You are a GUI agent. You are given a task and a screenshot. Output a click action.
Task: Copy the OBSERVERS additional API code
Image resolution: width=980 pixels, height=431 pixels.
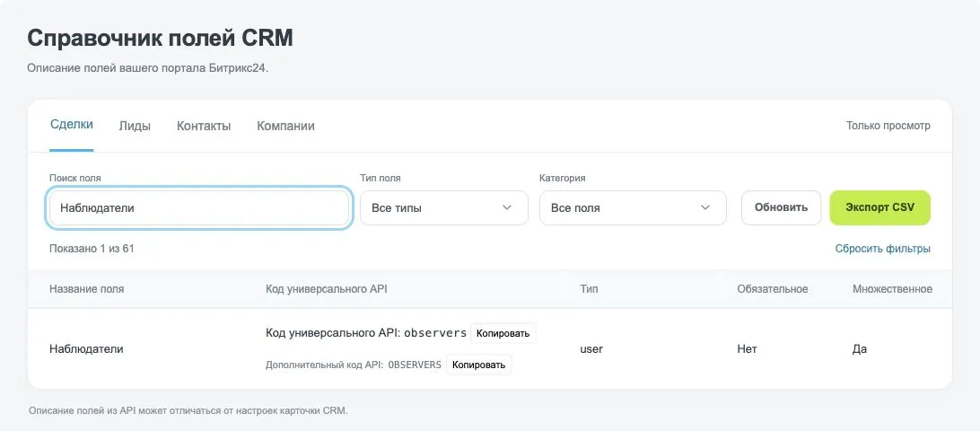(478, 365)
